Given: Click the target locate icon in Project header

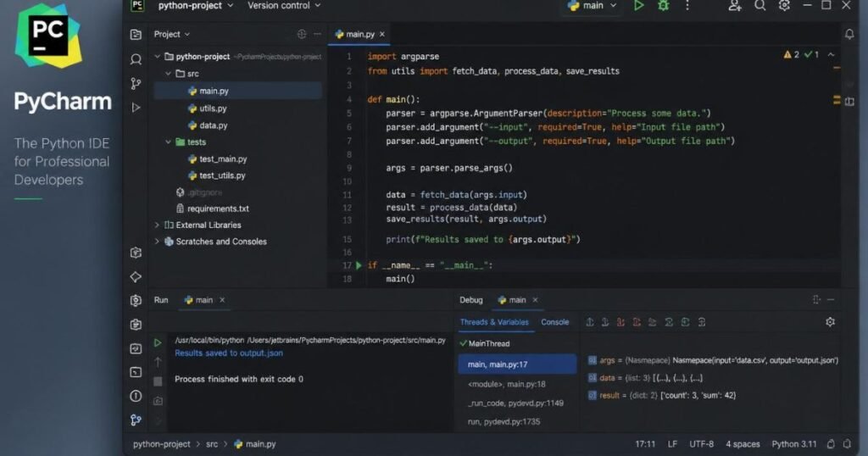Looking at the screenshot, I should 301,34.
